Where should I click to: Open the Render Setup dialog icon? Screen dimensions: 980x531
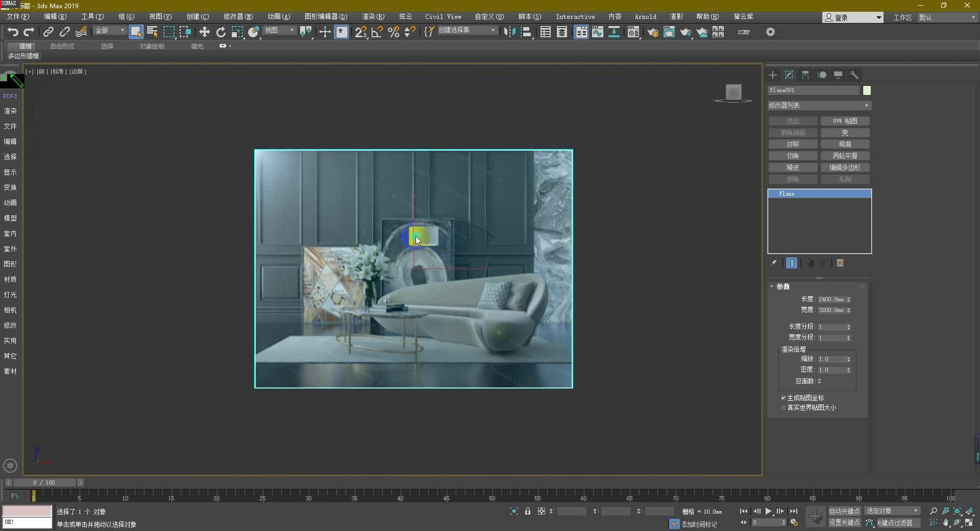click(653, 32)
